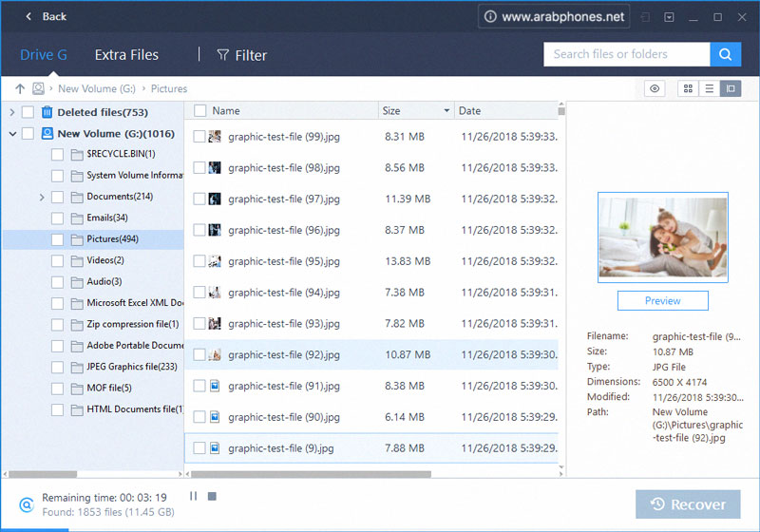Pause the scan

coord(194,496)
